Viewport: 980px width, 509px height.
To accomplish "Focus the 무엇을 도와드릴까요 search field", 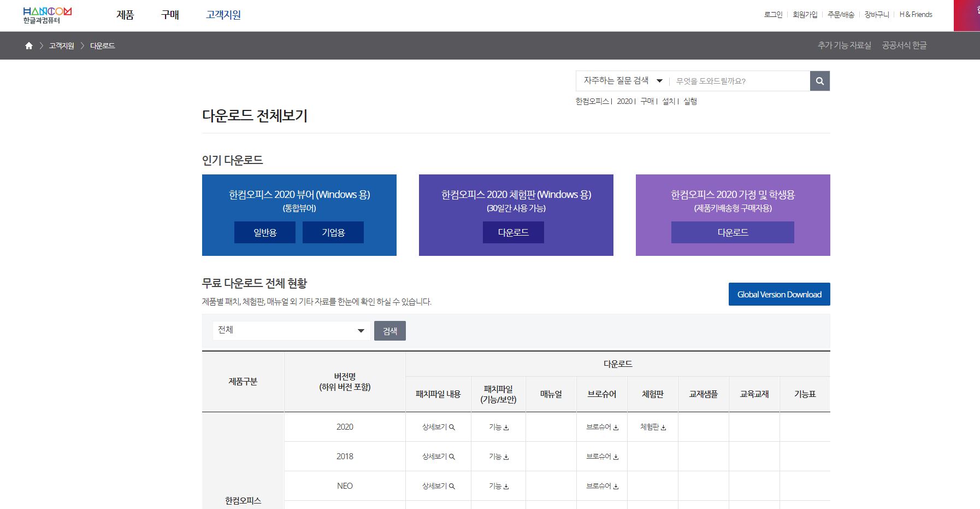I will tap(740, 81).
